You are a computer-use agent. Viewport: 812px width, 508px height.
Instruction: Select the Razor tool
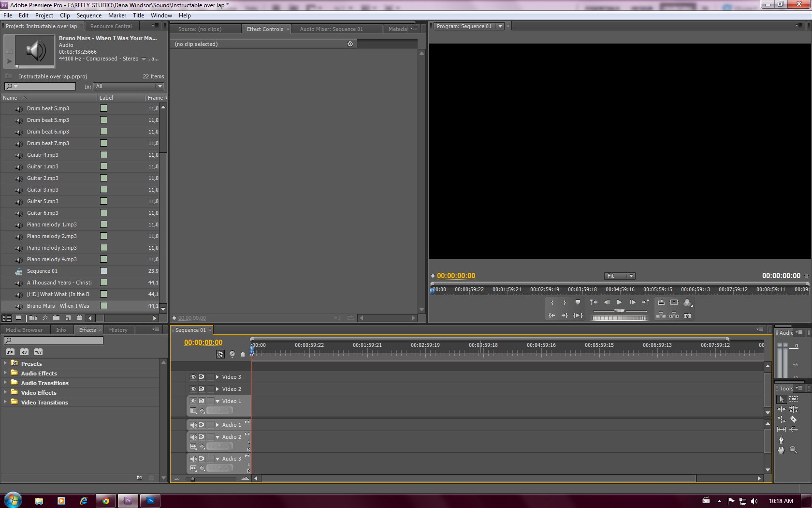pyautogui.click(x=794, y=419)
